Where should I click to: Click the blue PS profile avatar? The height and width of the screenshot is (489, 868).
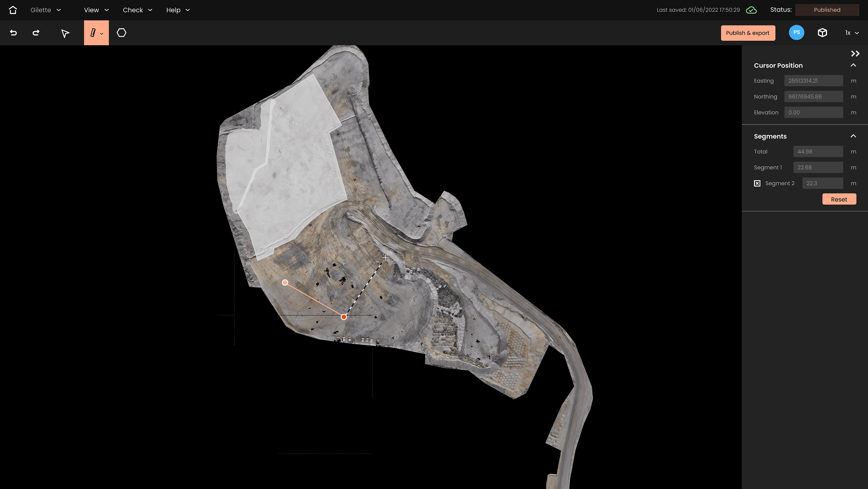(797, 33)
